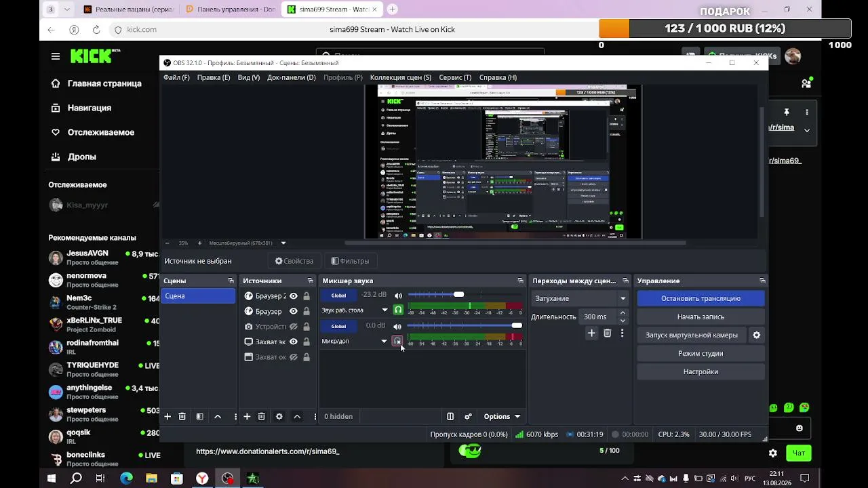Float the Источники dock panel
Screen dimensions: 868x488
tap(311, 281)
